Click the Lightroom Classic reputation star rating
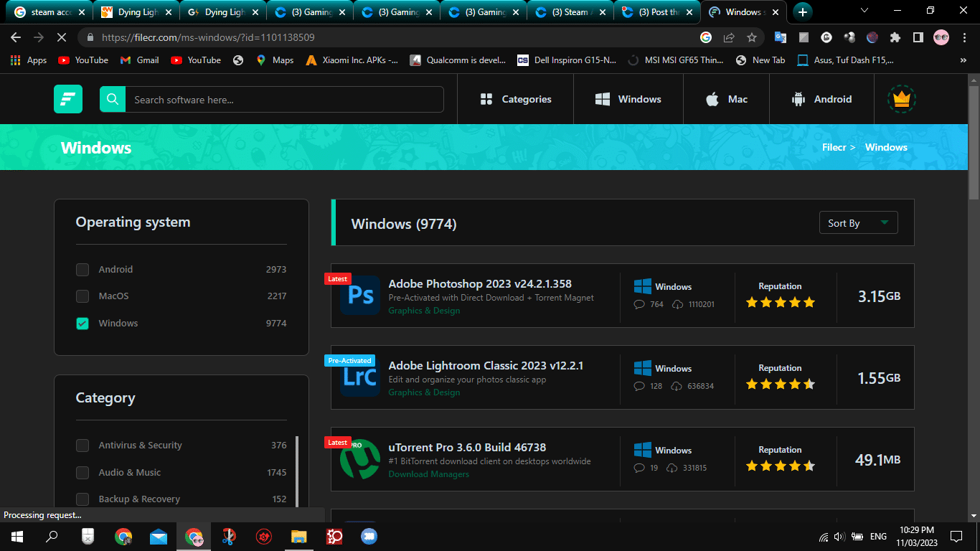The width and height of the screenshot is (980, 551). pos(780,385)
